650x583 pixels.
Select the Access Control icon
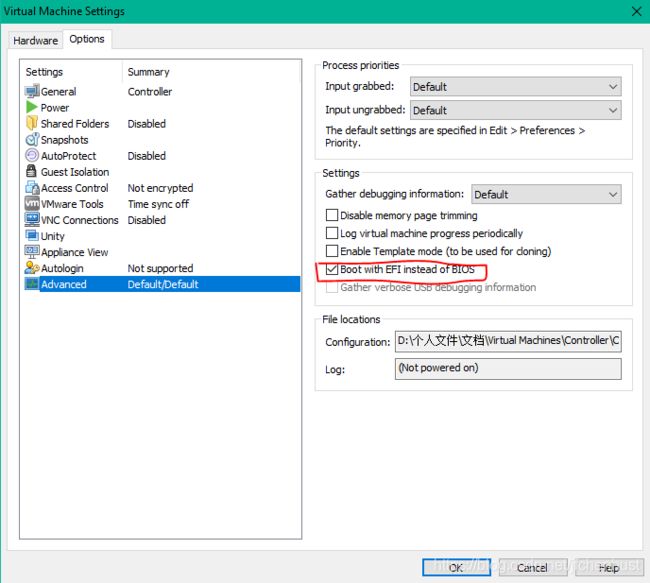click(32, 187)
